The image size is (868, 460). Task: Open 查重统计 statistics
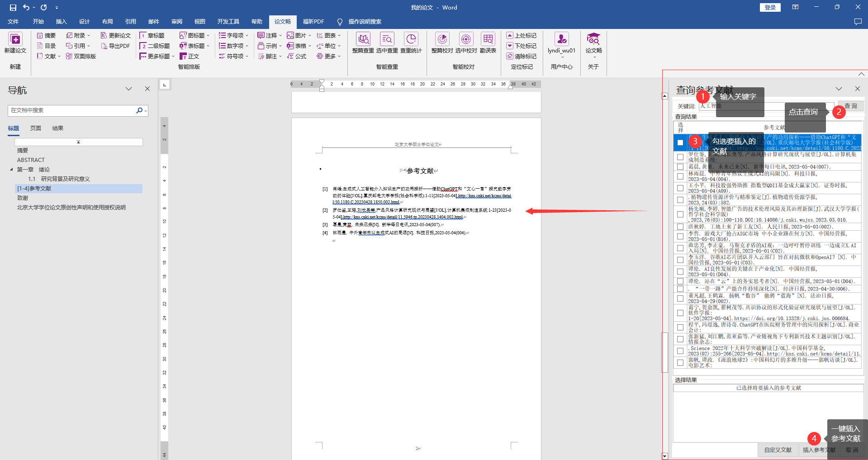coord(411,43)
